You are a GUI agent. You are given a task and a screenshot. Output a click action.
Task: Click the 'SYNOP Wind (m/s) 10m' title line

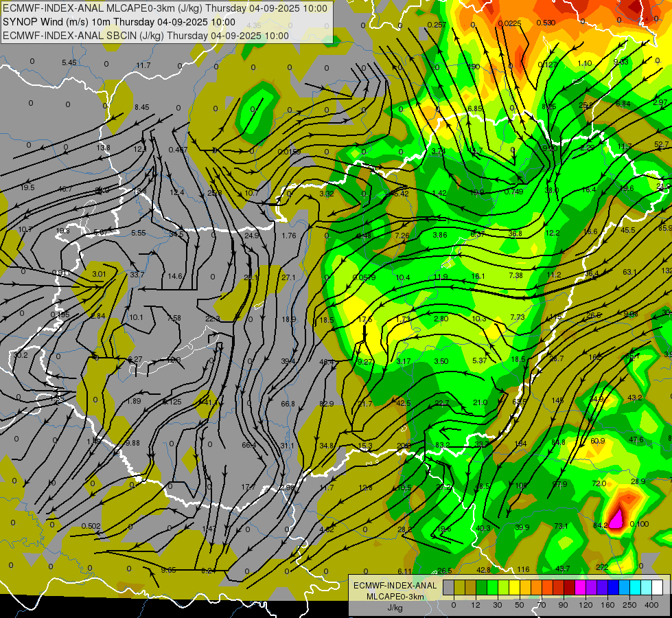coord(119,22)
